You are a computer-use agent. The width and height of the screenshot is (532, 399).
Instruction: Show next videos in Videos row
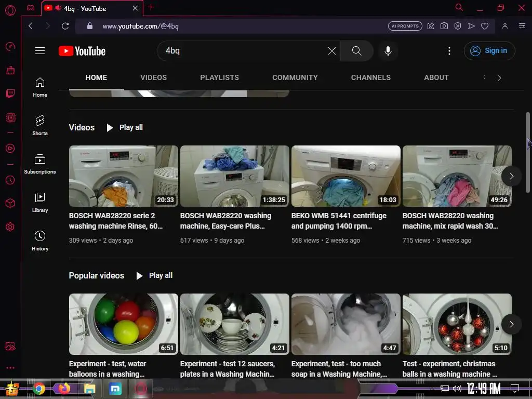click(x=511, y=176)
